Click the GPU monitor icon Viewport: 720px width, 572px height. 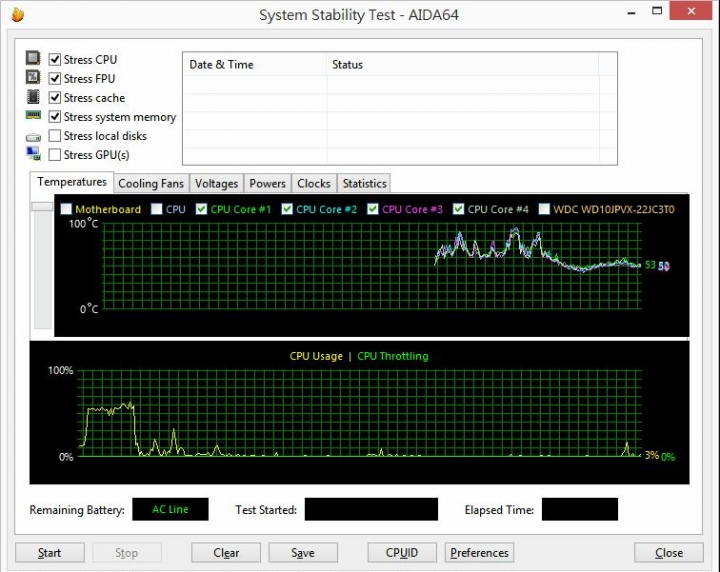pos(33,153)
